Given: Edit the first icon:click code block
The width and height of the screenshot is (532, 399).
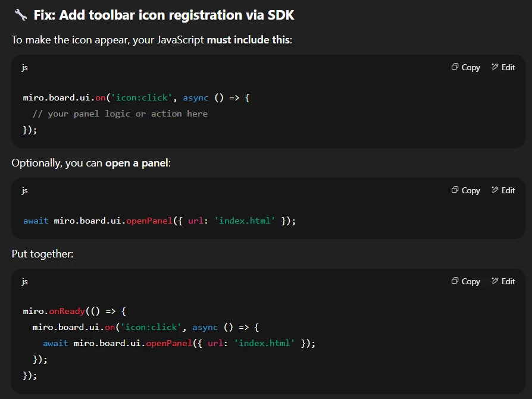Looking at the screenshot, I should [x=503, y=67].
